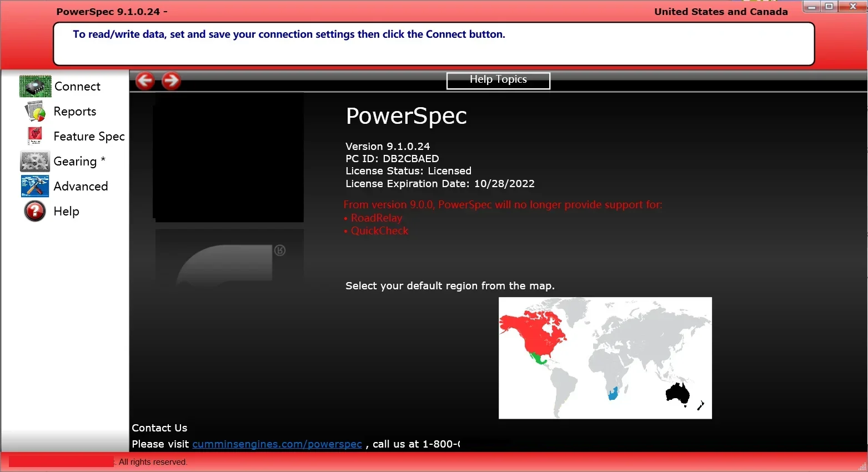Navigate forward with the red right arrow

171,81
